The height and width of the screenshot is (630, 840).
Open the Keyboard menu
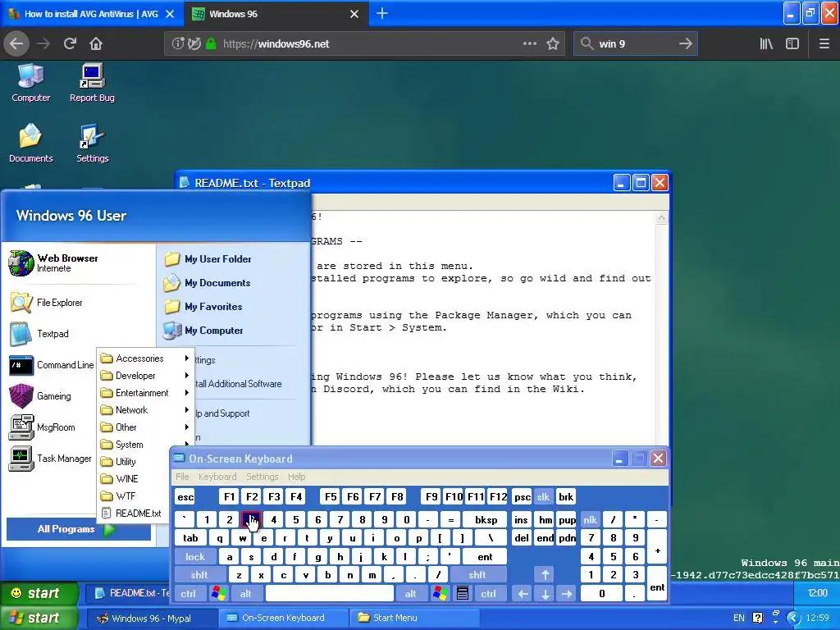217,477
